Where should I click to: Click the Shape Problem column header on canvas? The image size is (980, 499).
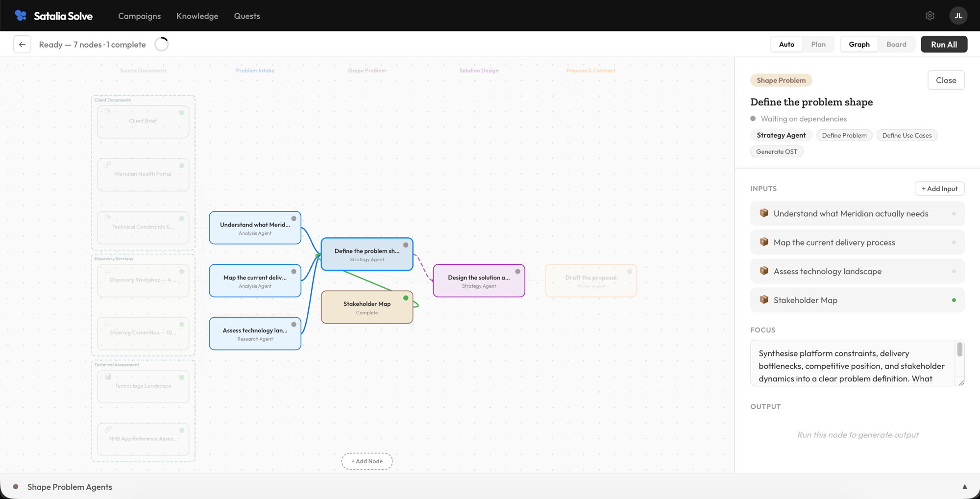[x=367, y=71]
